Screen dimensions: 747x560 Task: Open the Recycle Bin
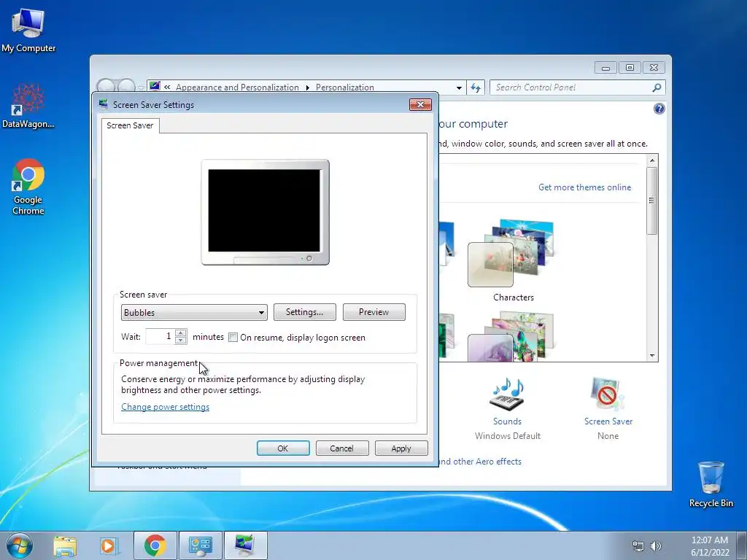(x=711, y=484)
